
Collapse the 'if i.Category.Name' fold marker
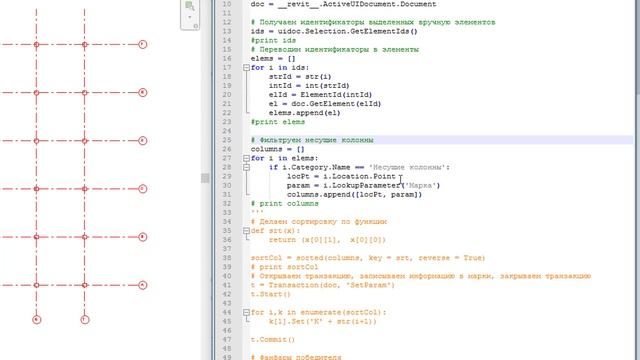246,167
